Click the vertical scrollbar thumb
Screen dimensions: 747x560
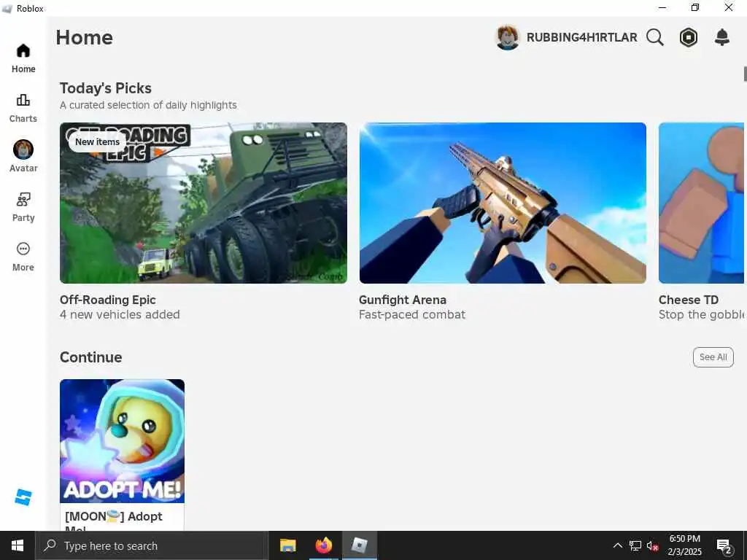pos(745,74)
